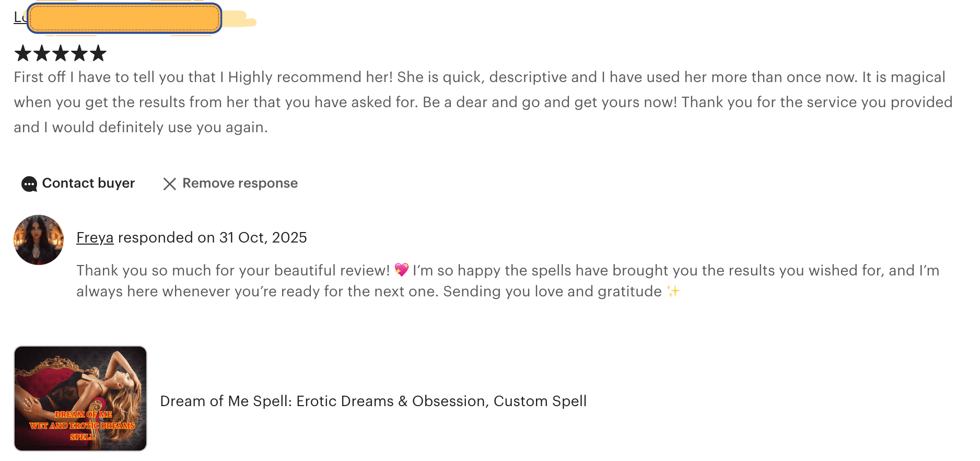Image resolution: width=980 pixels, height=461 pixels.
Task: Open the highlighted reviewer name link
Action: [x=124, y=18]
